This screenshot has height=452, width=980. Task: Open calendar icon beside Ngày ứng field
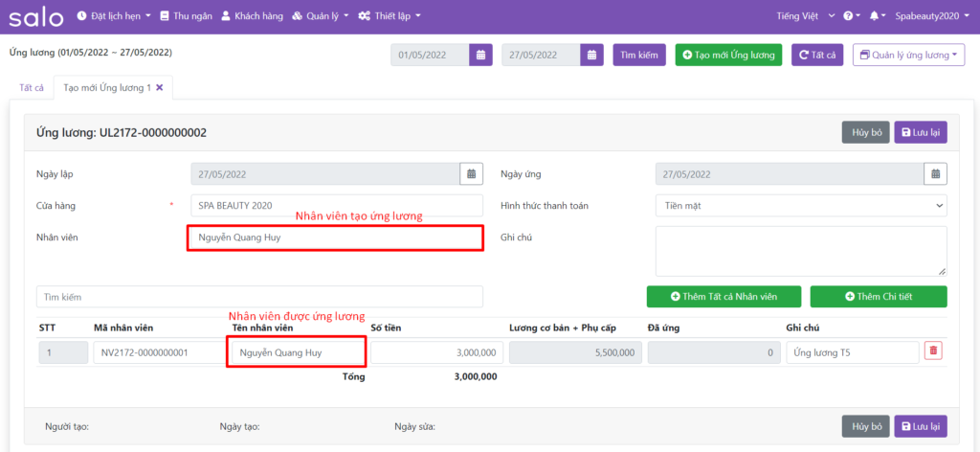point(935,174)
